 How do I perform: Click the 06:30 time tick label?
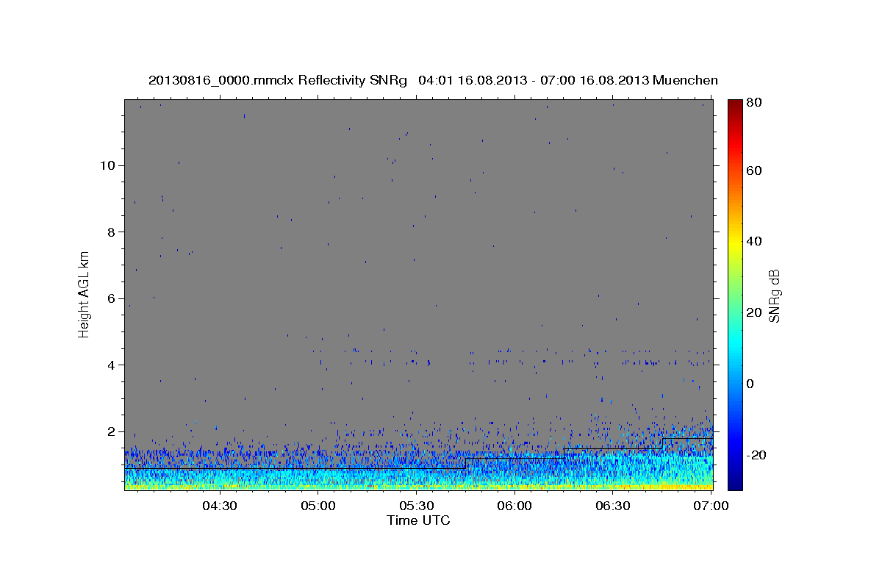[x=613, y=506]
